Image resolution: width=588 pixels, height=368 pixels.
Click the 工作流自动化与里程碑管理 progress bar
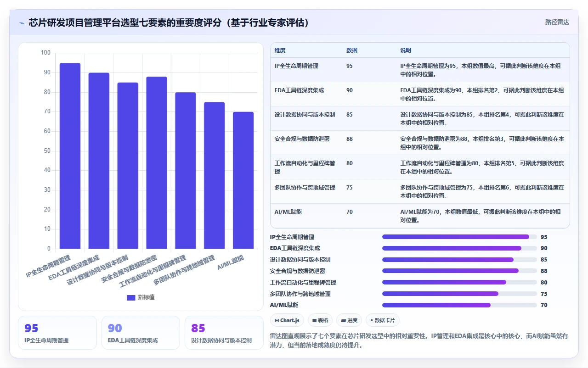[x=459, y=282]
